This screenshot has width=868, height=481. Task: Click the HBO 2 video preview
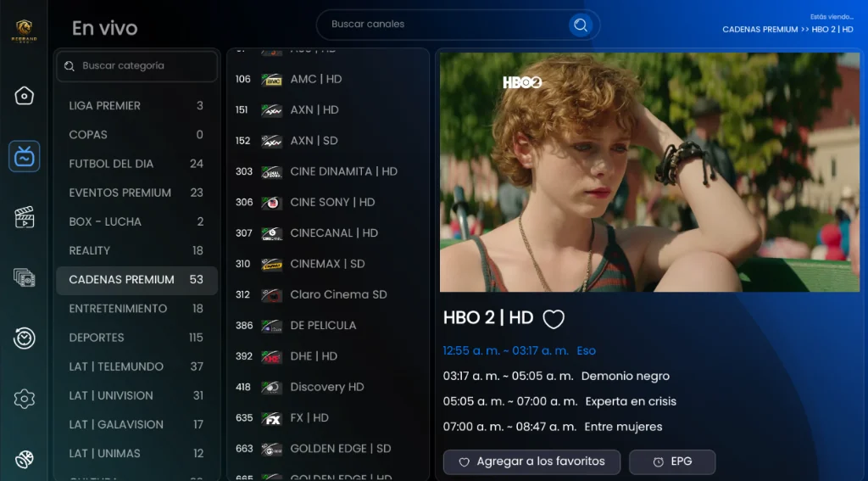coord(649,172)
